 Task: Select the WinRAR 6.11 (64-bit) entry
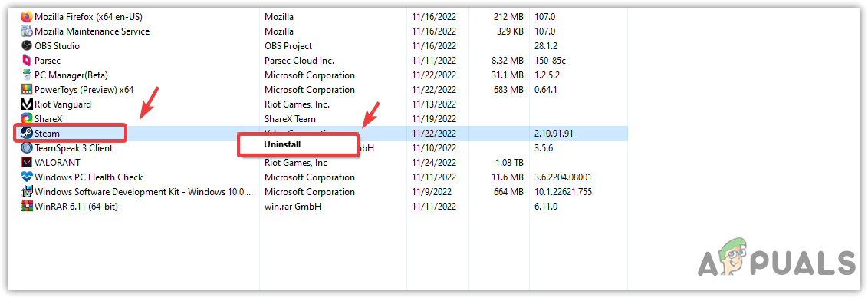(x=77, y=207)
